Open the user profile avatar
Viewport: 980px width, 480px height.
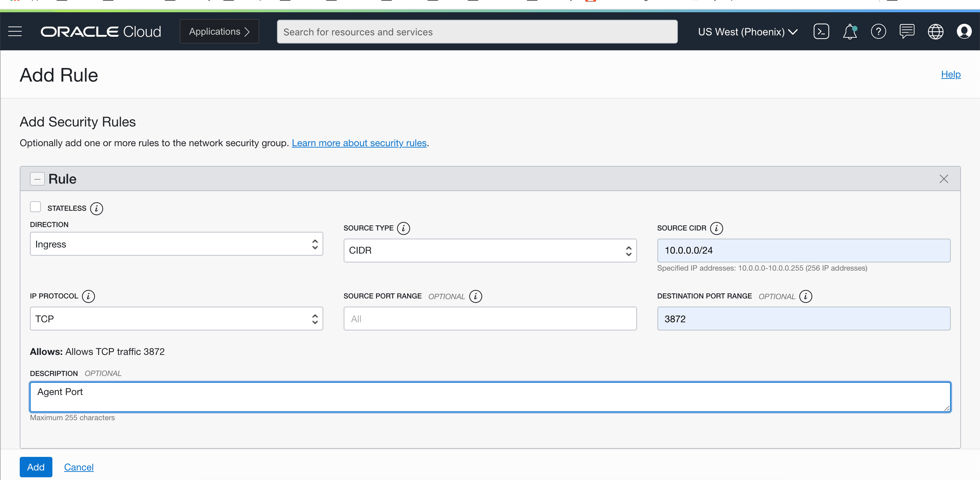click(964, 32)
